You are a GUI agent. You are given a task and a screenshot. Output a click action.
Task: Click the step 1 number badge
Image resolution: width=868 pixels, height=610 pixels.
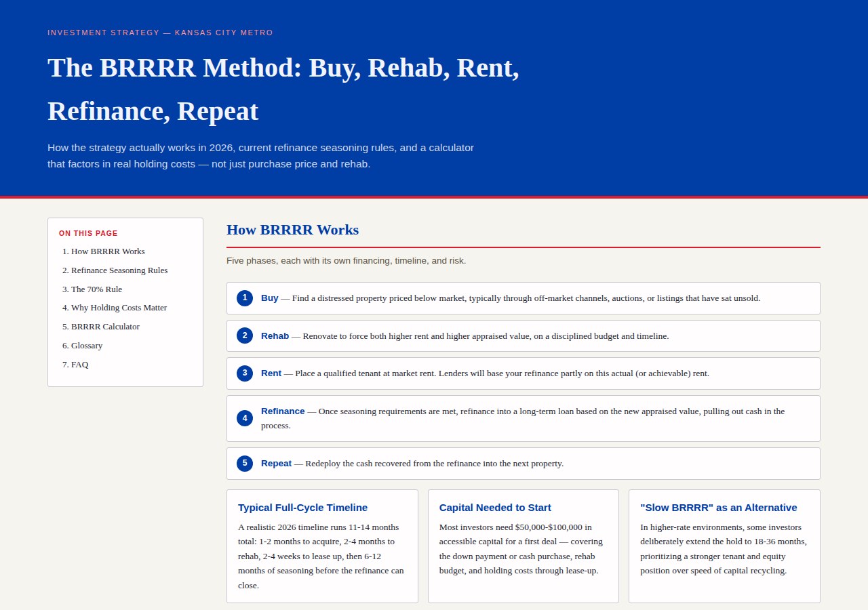tap(245, 298)
